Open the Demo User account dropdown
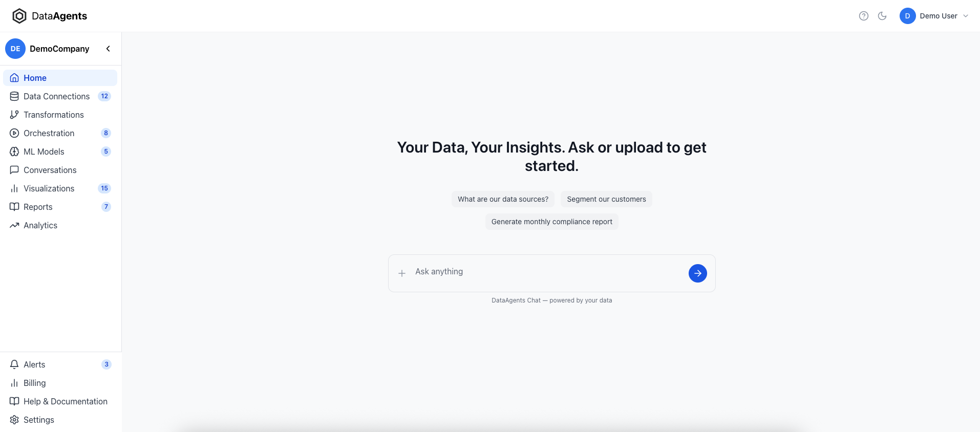The height and width of the screenshot is (432, 980). pos(934,16)
